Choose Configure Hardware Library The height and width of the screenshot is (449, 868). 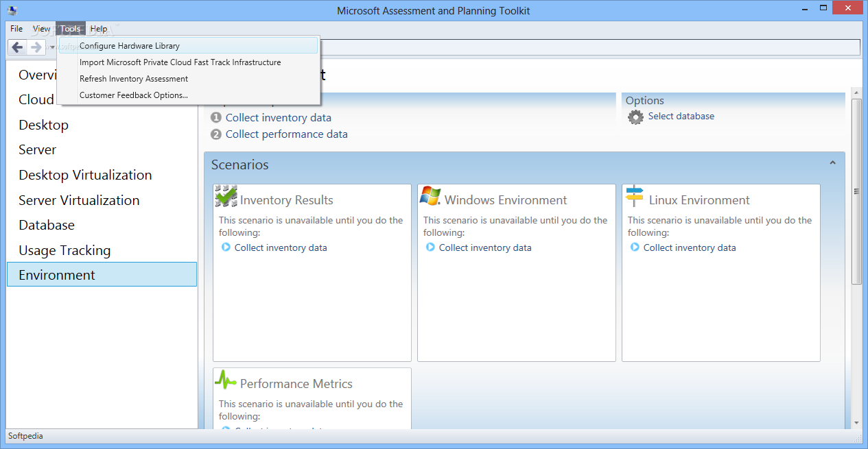tap(188, 46)
